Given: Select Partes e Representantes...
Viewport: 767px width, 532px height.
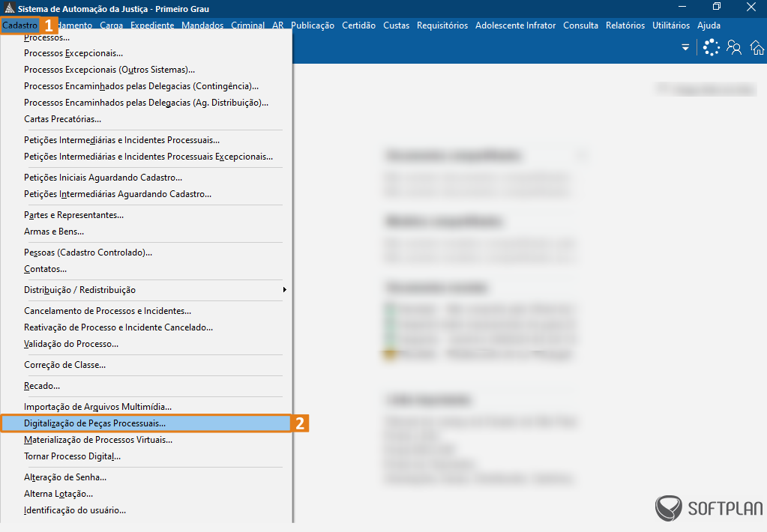Looking at the screenshot, I should click(x=74, y=216).
